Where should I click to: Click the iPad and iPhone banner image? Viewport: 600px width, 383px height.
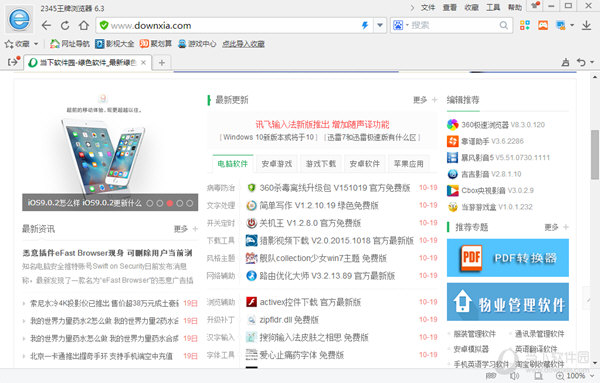110,151
